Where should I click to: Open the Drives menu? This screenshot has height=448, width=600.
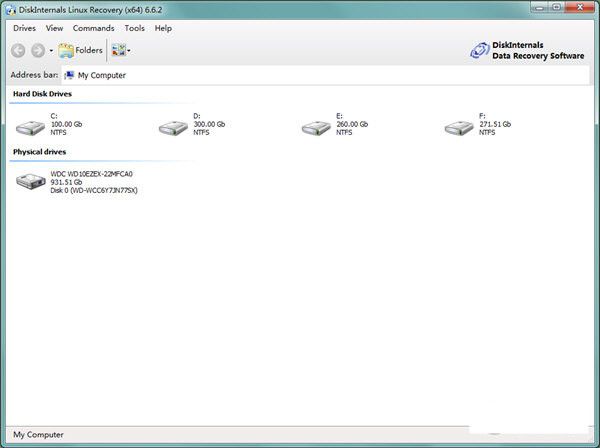[24, 28]
